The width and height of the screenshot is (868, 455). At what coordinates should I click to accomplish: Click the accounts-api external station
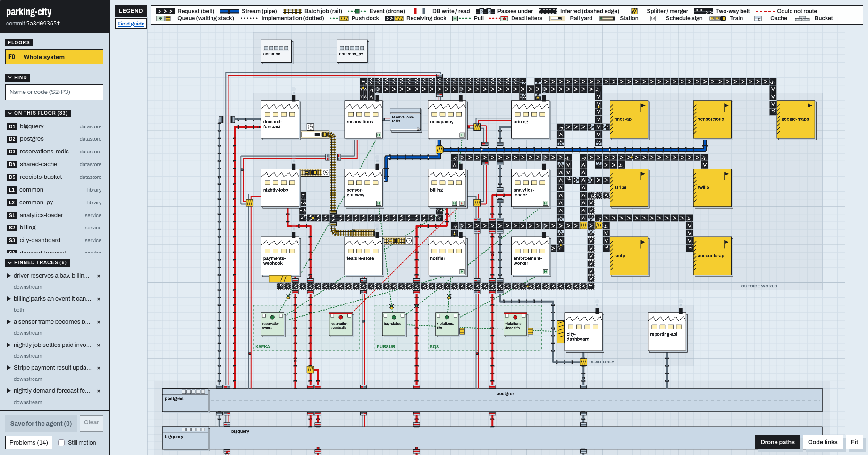(x=712, y=256)
